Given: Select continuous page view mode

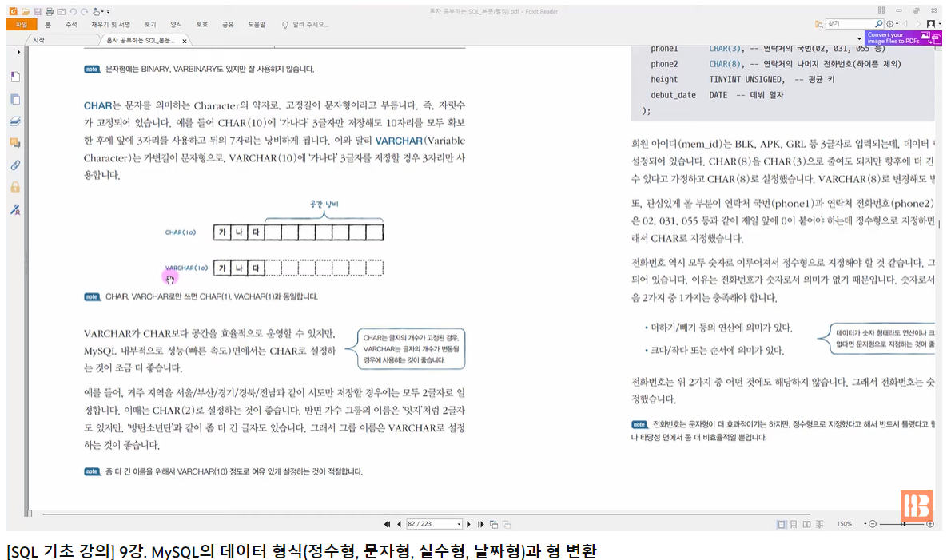Looking at the screenshot, I should click(x=794, y=524).
